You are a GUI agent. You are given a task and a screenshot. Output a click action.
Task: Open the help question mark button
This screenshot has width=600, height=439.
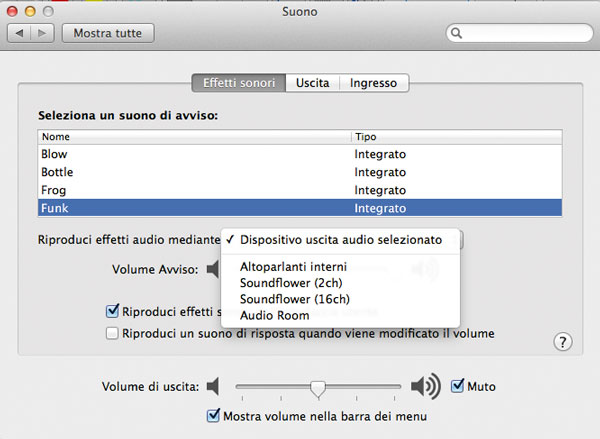point(563,342)
